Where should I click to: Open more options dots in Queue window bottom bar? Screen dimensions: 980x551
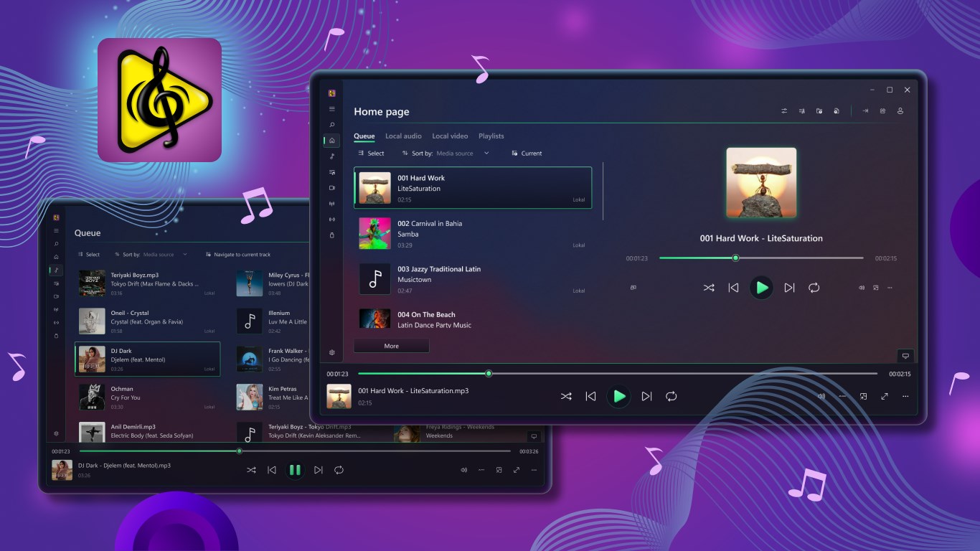pos(534,470)
